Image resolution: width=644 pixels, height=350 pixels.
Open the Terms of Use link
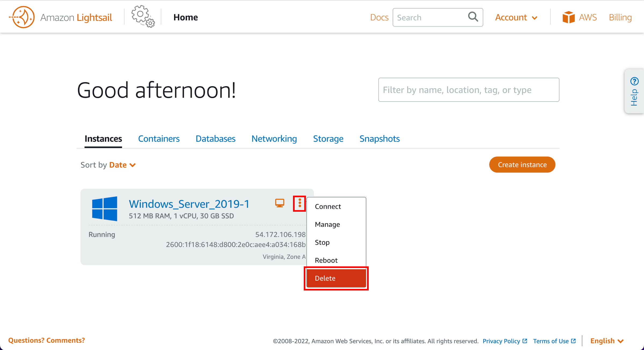pyautogui.click(x=551, y=341)
